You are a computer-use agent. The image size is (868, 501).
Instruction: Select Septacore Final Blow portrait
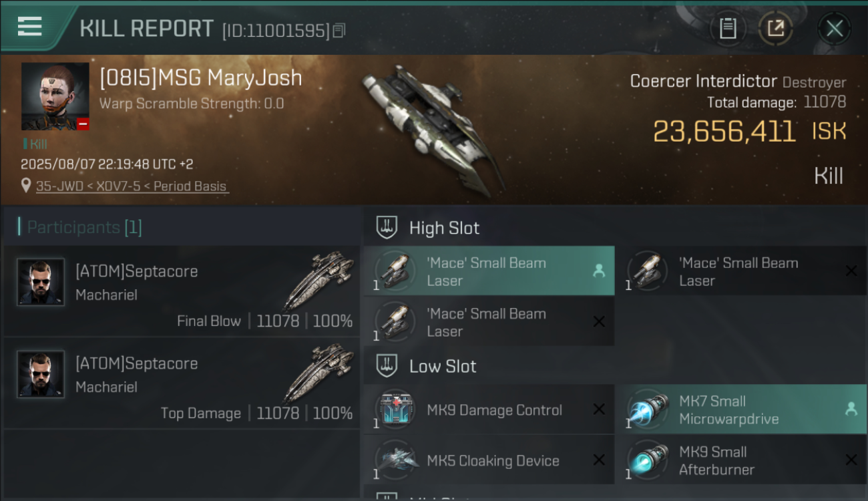point(41,283)
